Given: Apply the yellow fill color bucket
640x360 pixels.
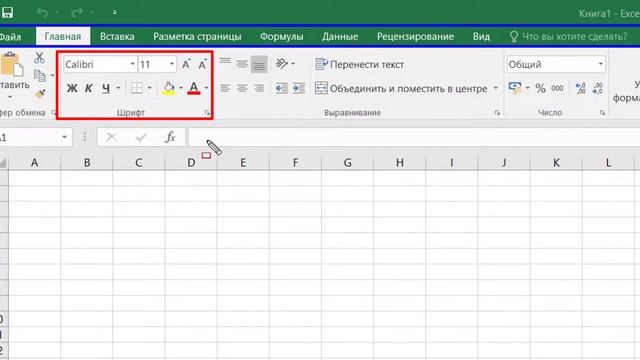Looking at the screenshot, I should click(169, 88).
